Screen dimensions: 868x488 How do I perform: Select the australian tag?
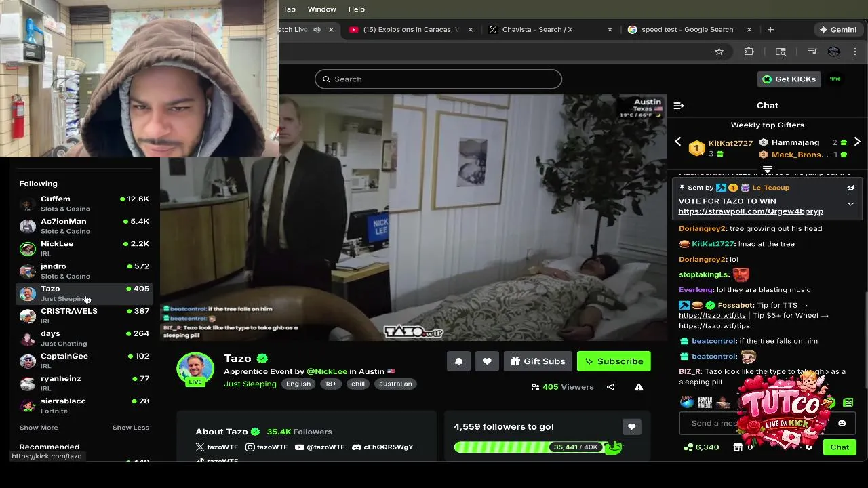395,384
